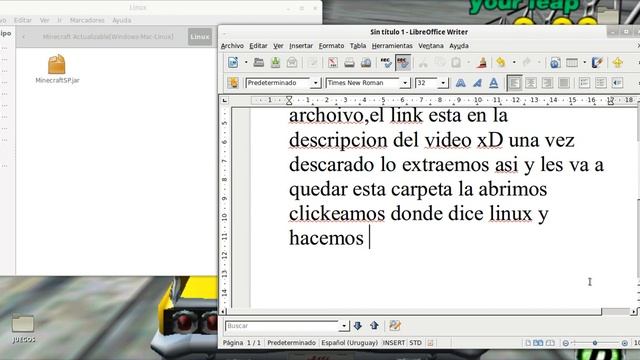This screenshot has width=640, height=360.
Task: Open the Formato menu in Writer
Action: 331,46
